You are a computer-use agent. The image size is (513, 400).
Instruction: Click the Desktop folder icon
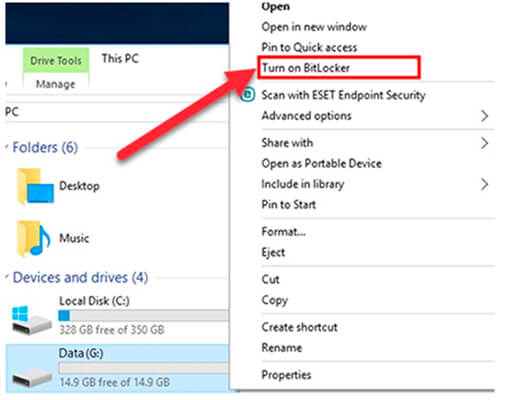point(35,186)
